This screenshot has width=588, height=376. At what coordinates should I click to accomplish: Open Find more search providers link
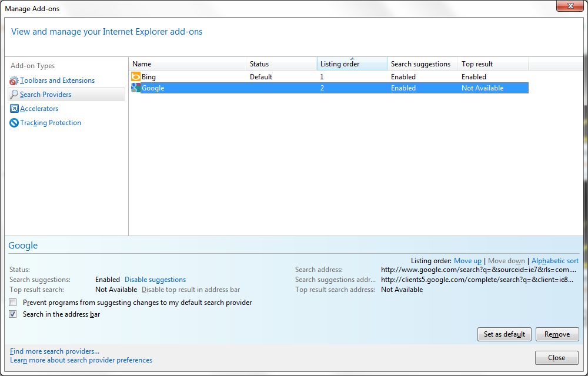55,351
